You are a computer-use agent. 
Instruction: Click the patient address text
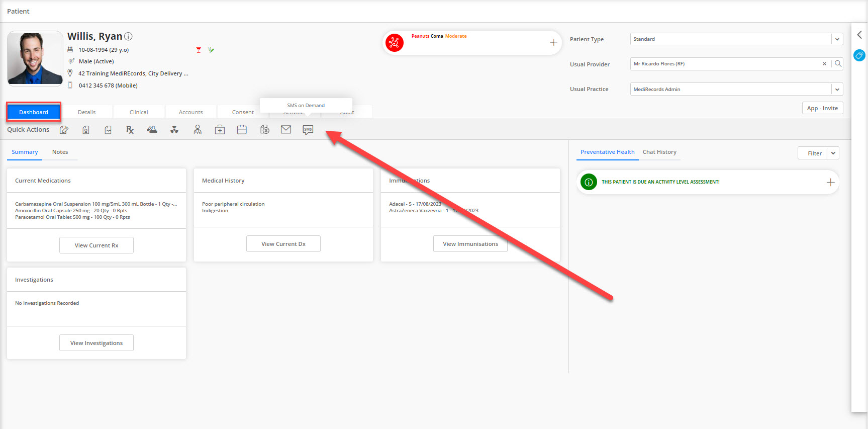133,73
